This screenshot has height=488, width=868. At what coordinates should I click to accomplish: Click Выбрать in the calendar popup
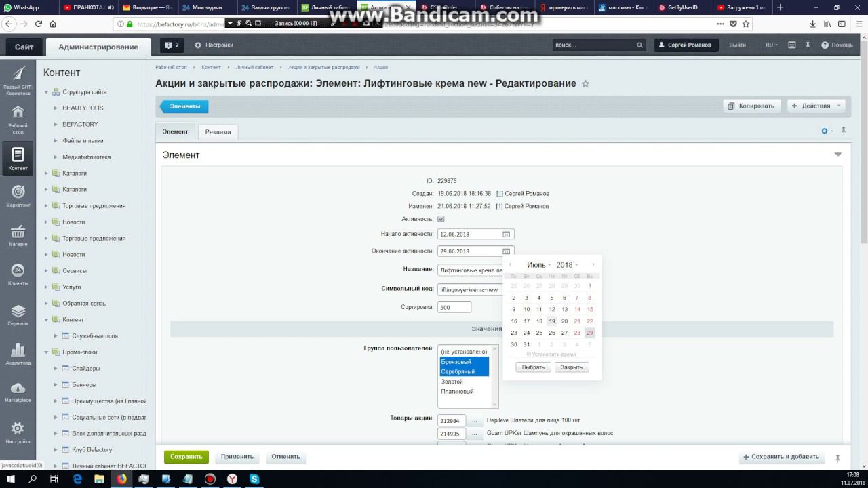pos(533,367)
